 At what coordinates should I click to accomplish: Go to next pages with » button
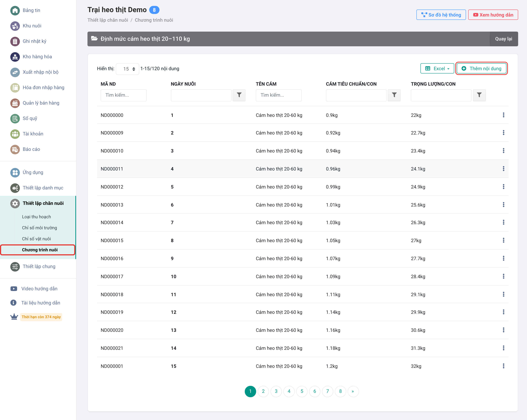(x=353, y=391)
